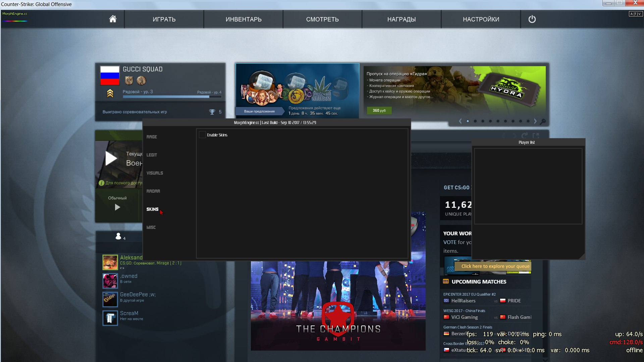The image size is (644, 362).
Task: Switch to VISUALS tab in cheat menu
Action: 155,173
